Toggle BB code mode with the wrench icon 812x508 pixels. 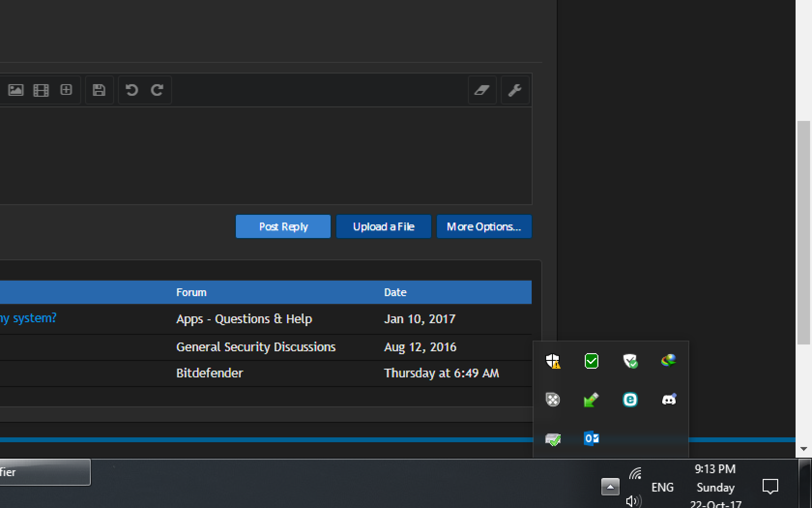(x=515, y=90)
